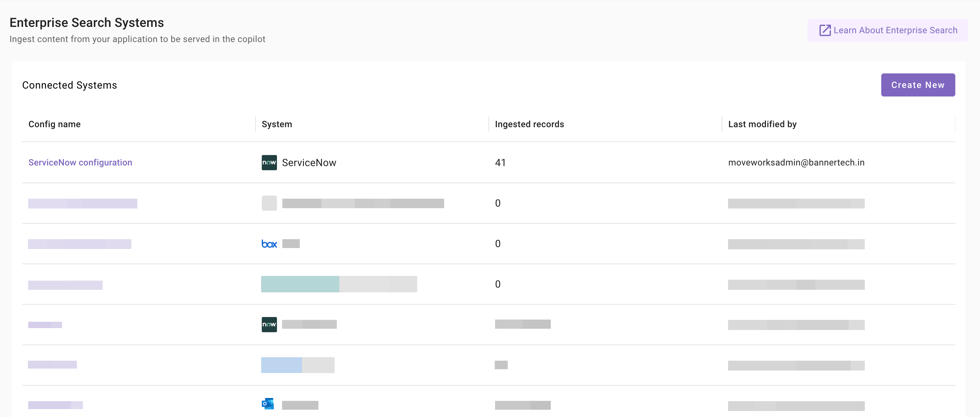Click the Box logo icon
The height and width of the screenshot is (417, 980).
tap(269, 244)
